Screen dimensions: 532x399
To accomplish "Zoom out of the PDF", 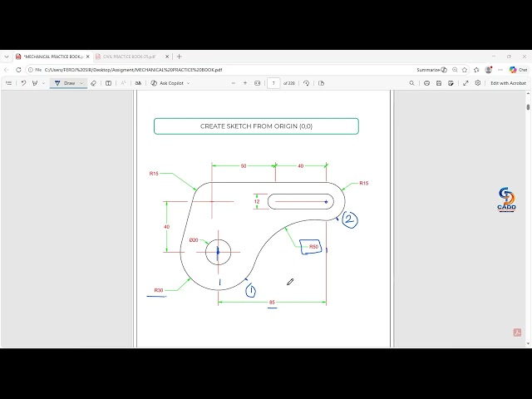I will click(233, 83).
